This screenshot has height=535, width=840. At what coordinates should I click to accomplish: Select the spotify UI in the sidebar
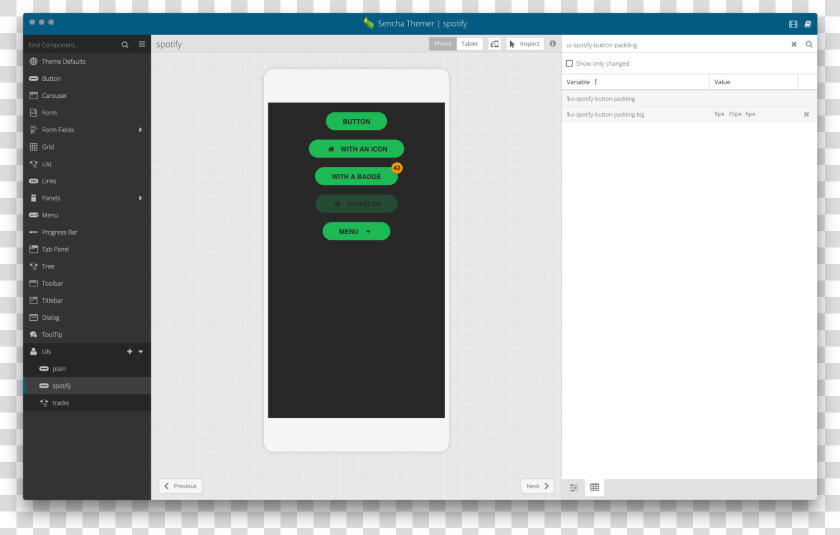click(87, 386)
